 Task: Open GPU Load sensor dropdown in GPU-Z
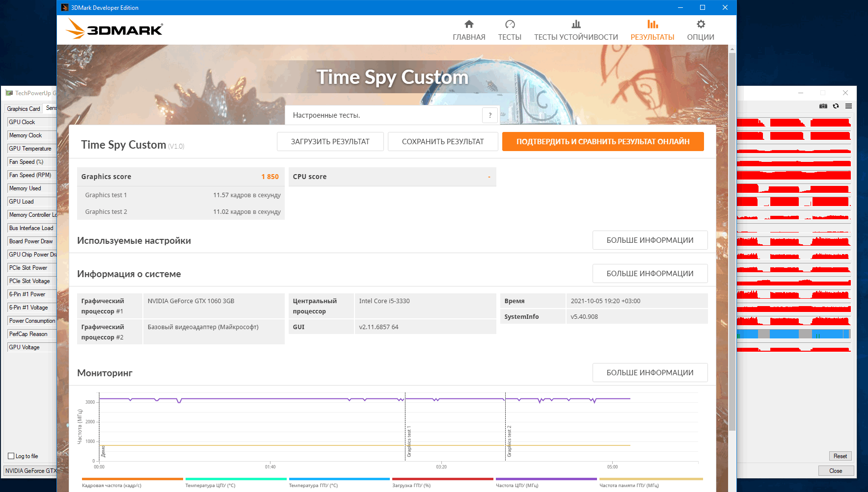coord(32,202)
